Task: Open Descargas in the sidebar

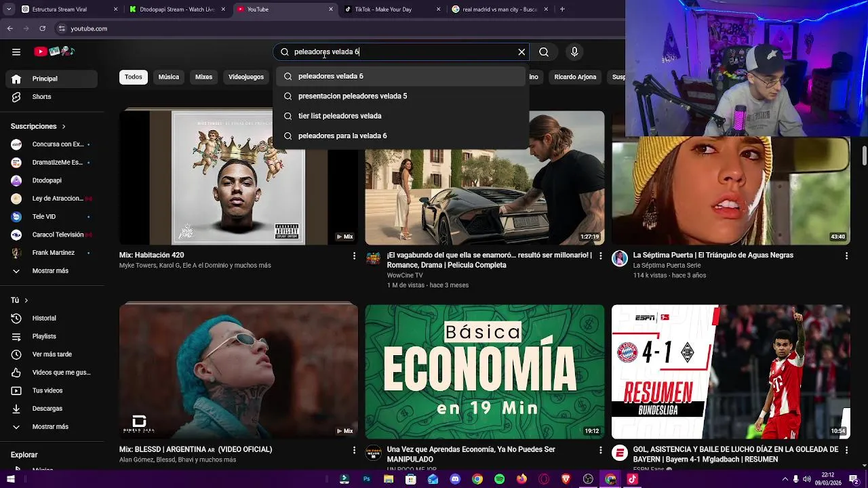Action: [x=52, y=409]
